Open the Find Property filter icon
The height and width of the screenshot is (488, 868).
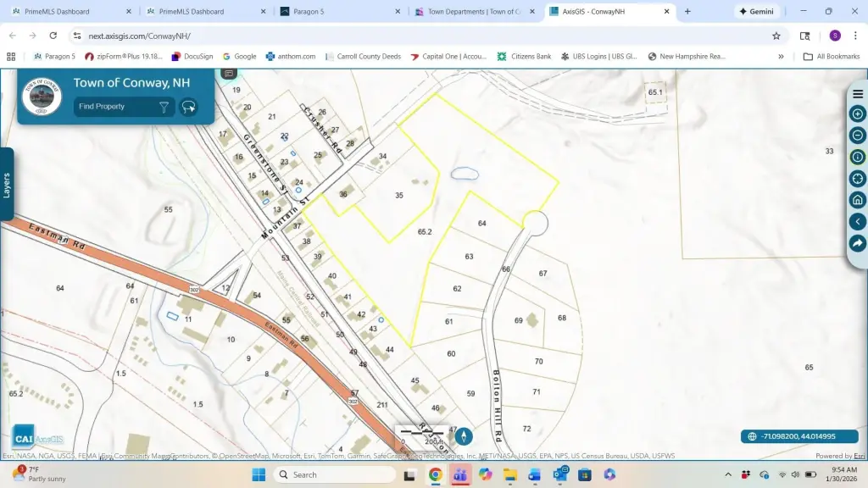click(x=164, y=107)
